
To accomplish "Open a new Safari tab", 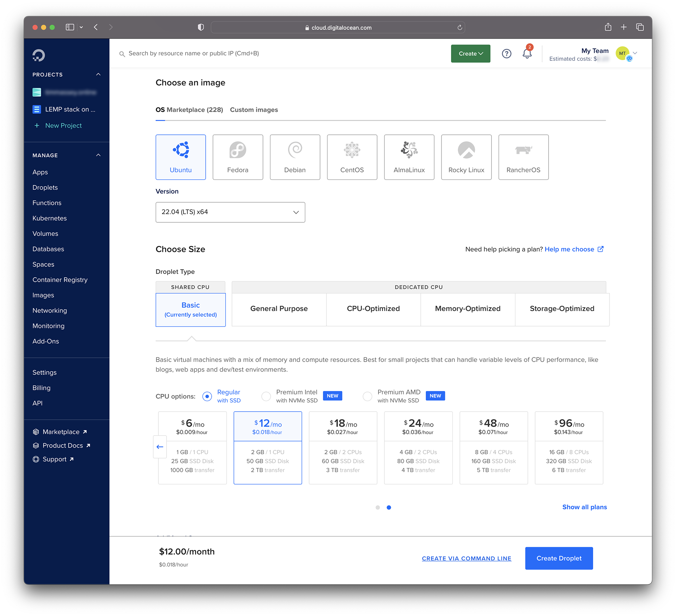I will pyautogui.click(x=624, y=27).
